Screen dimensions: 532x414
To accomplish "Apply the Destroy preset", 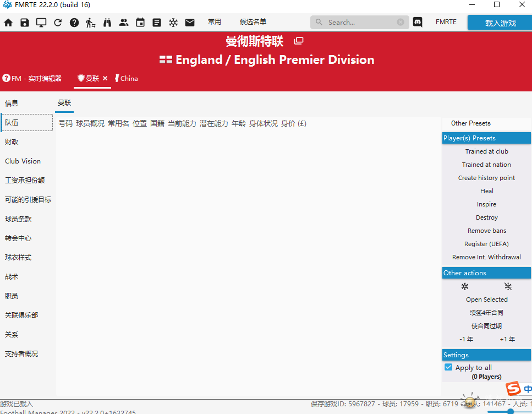I will pyautogui.click(x=486, y=217).
